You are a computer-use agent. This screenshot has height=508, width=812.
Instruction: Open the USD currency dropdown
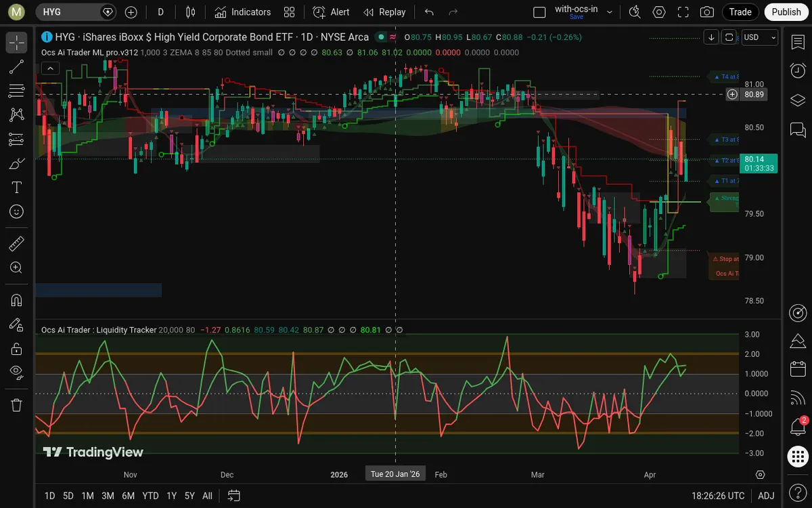[760, 37]
